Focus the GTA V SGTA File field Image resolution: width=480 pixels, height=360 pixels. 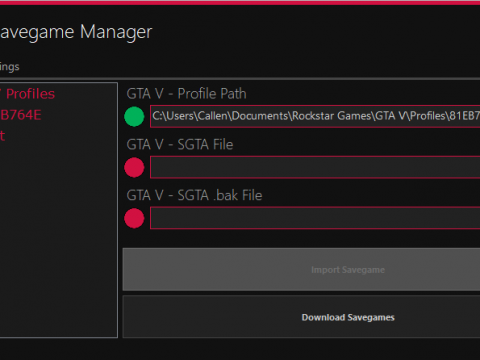click(315, 167)
